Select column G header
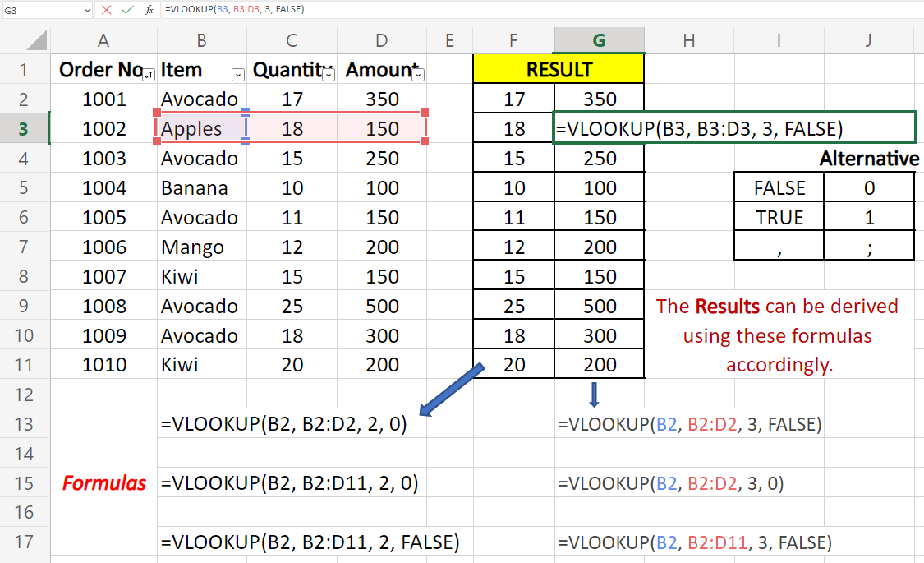Image resolution: width=924 pixels, height=563 pixels. 599,40
